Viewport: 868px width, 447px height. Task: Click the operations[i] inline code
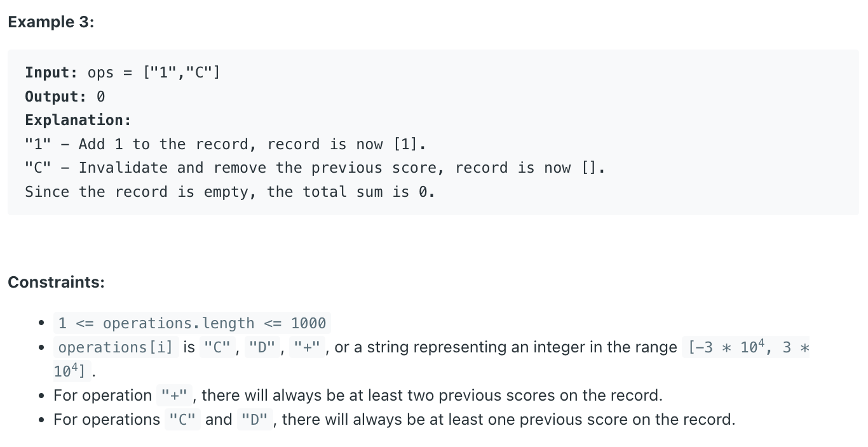pyautogui.click(x=115, y=347)
